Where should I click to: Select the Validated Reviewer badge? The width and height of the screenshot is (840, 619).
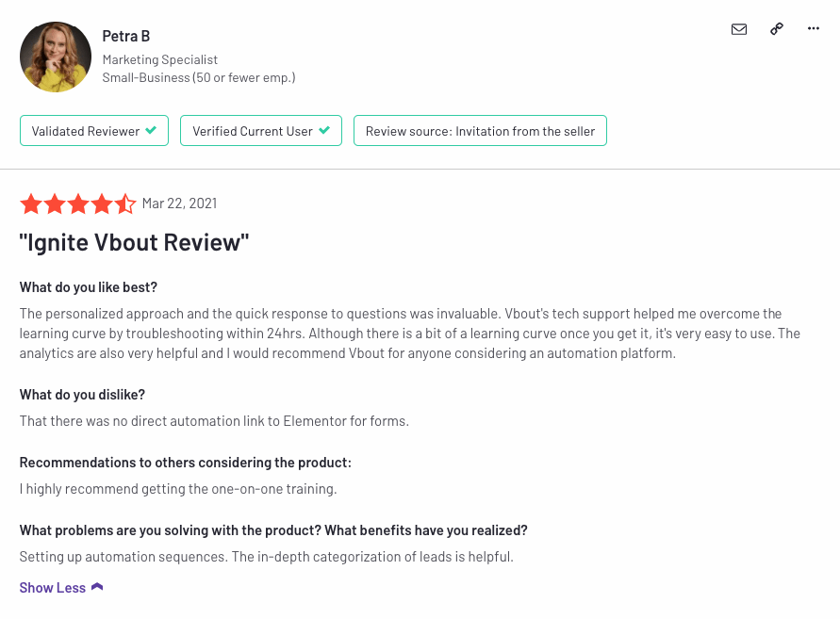[94, 131]
